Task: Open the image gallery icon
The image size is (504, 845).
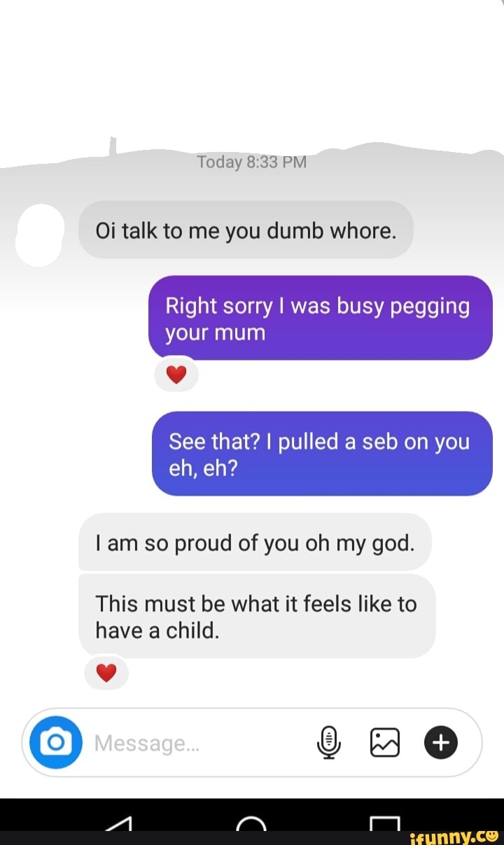Action: [x=384, y=743]
